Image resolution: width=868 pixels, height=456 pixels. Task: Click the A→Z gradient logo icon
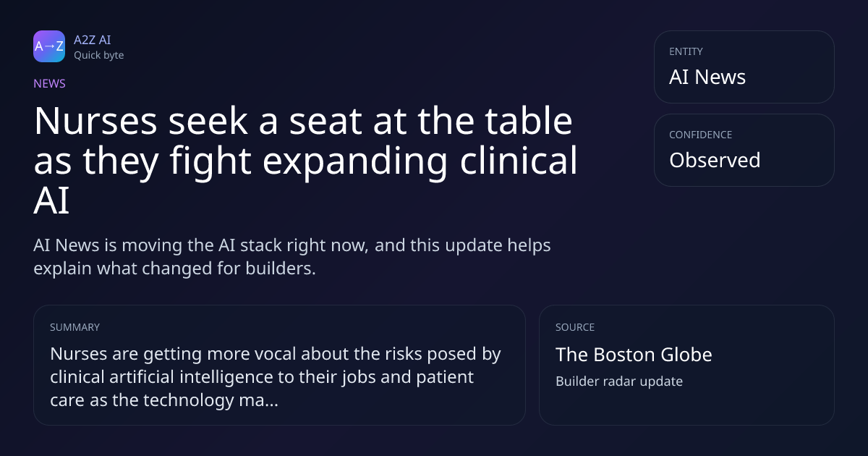coord(49,46)
